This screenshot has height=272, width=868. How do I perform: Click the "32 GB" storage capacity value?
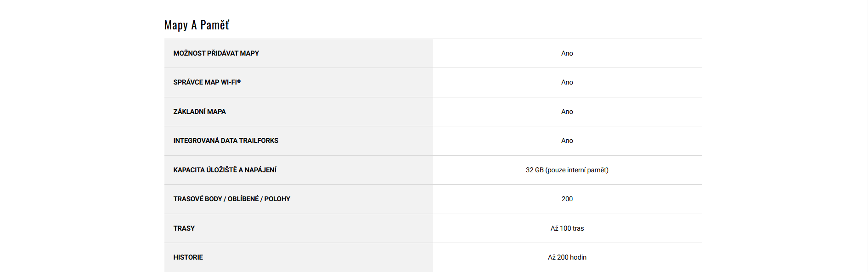click(535, 170)
